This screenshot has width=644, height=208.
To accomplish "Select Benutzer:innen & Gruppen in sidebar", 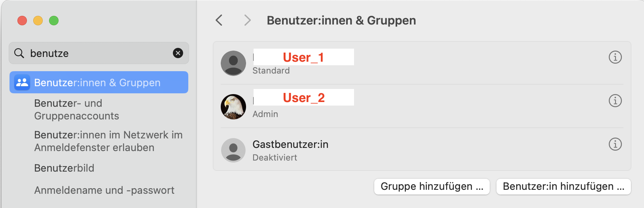I will pyautogui.click(x=97, y=83).
